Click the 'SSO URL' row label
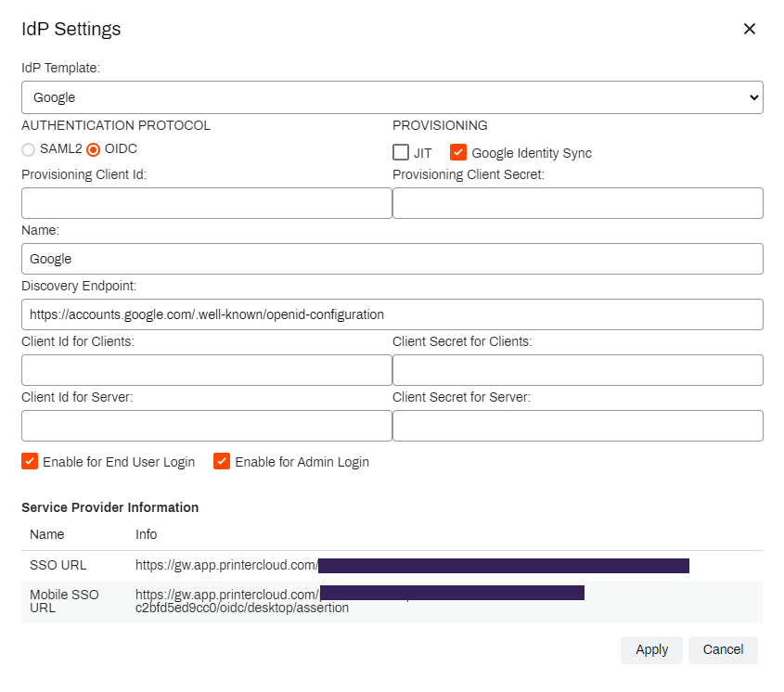The height and width of the screenshot is (692, 784). point(58,566)
